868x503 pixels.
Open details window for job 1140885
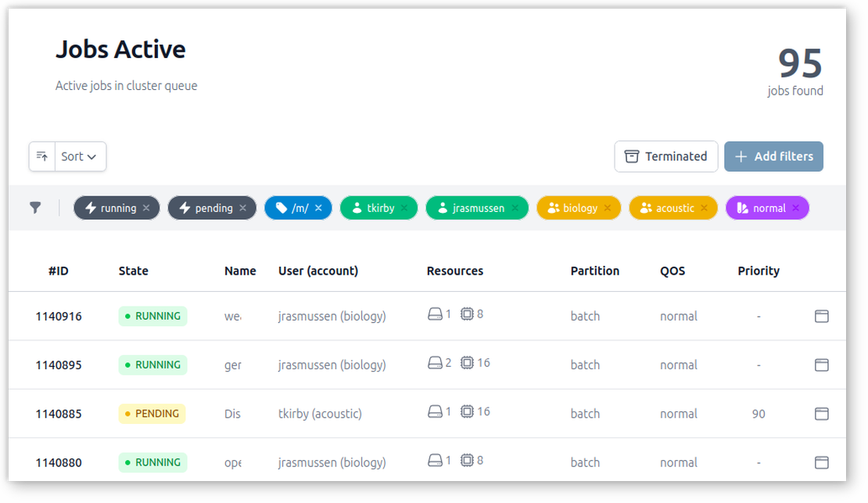pos(822,414)
